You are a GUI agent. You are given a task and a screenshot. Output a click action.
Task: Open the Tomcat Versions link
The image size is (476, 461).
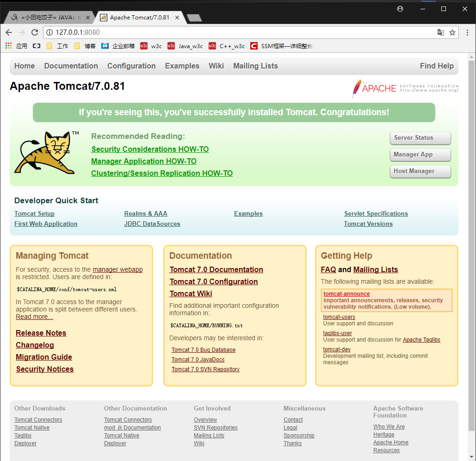pyautogui.click(x=368, y=224)
